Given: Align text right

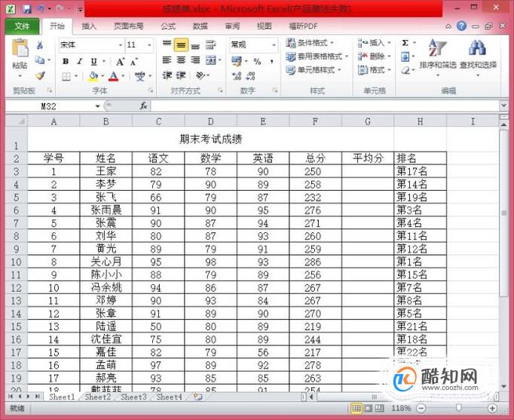Looking at the screenshot, I should pos(195,60).
